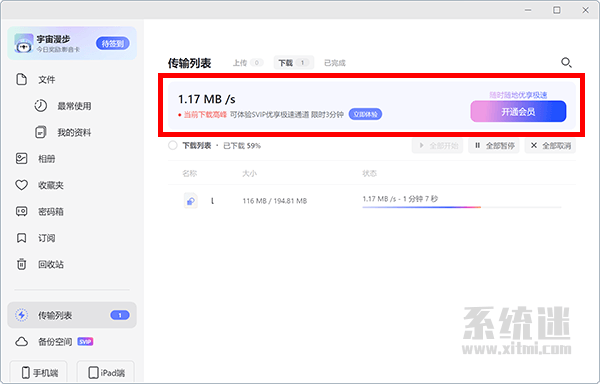
Task: Click the download progress bar
Action: pos(461,207)
